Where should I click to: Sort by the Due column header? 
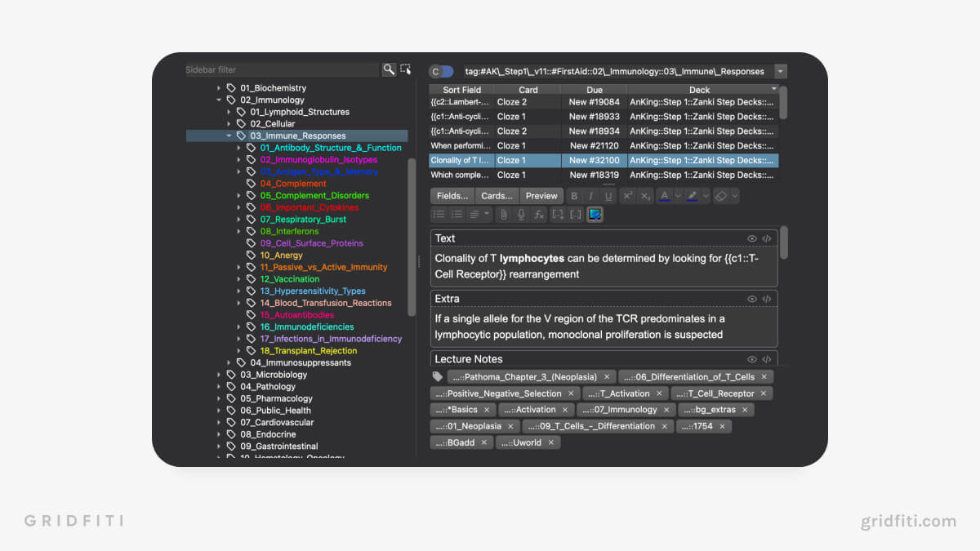(x=594, y=90)
